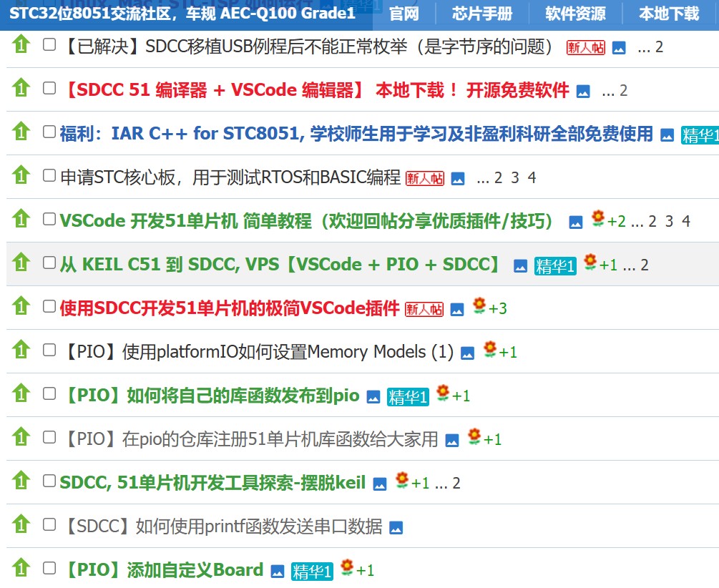Click pin arrow icon beside 在pio的仓库注册51单片机库函数 thread
719x588 pixels.
21,437
